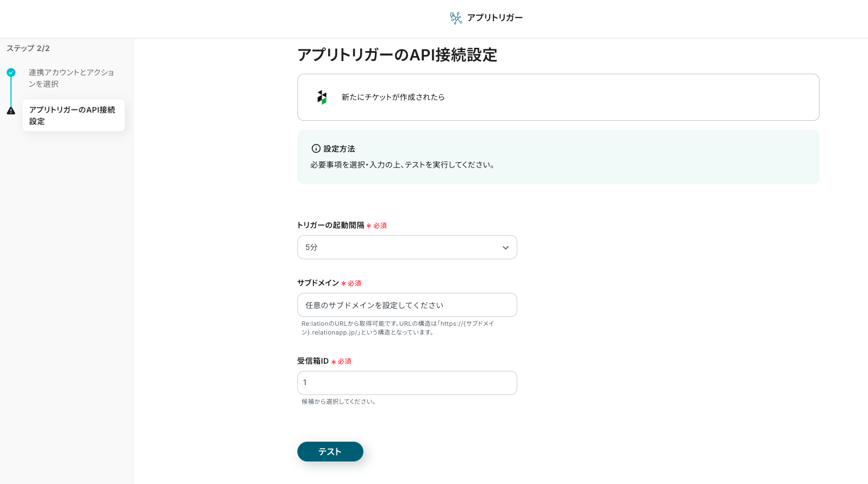Image resolution: width=868 pixels, height=484 pixels.
Task: Click the 必要事項を選択 instruction text
Action: click(x=402, y=165)
